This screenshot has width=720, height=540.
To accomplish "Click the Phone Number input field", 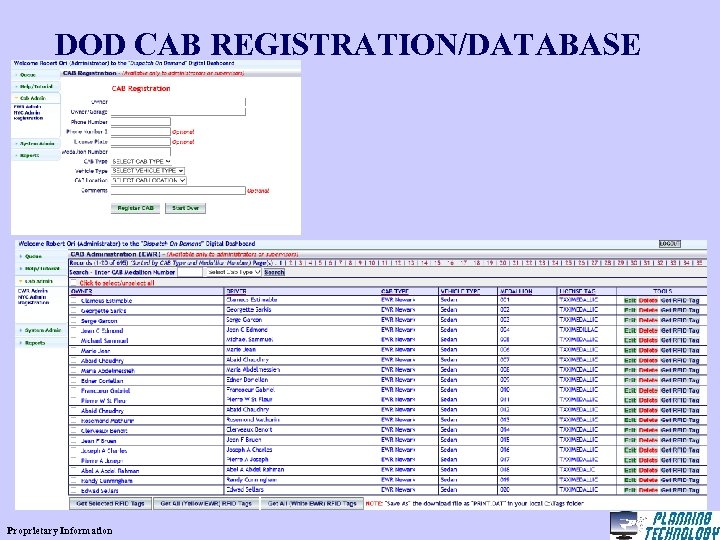I will pos(141,122).
